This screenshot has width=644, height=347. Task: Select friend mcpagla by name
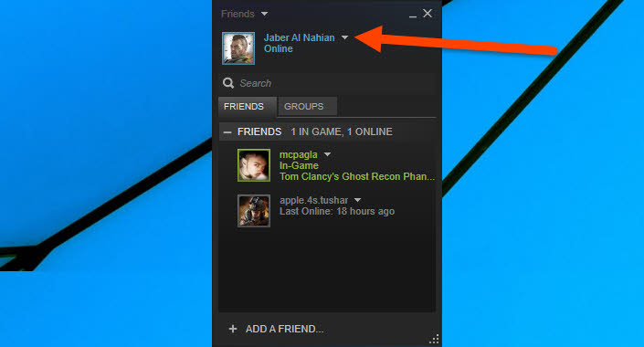298,155
